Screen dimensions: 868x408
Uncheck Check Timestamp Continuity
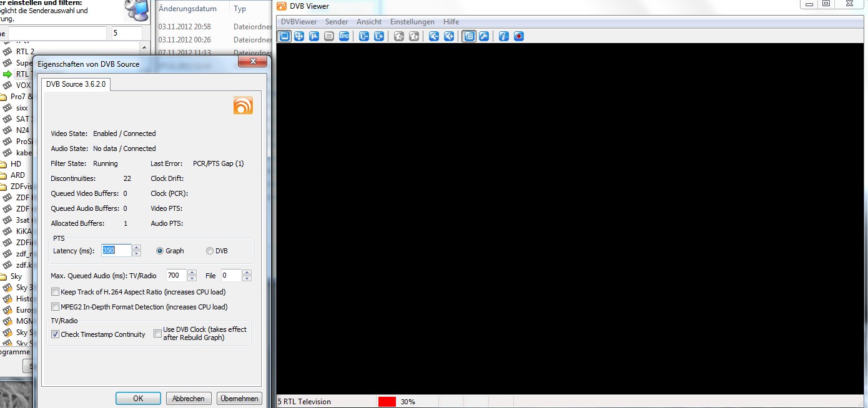(x=56, y=334)
